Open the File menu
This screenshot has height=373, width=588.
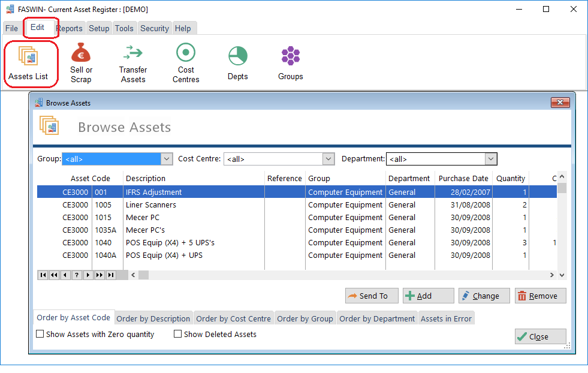click(x=11, y=29)
